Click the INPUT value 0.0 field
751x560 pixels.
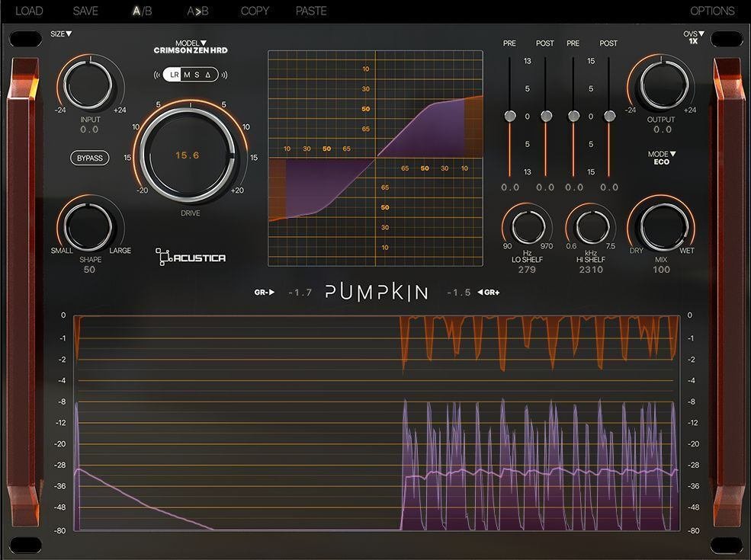coord(89,130)
